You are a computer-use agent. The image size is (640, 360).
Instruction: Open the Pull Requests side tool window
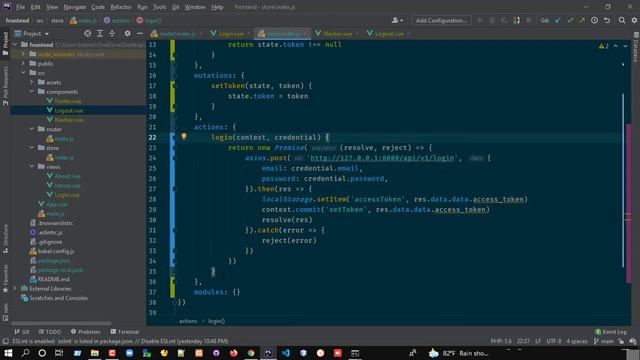point(5,87)
